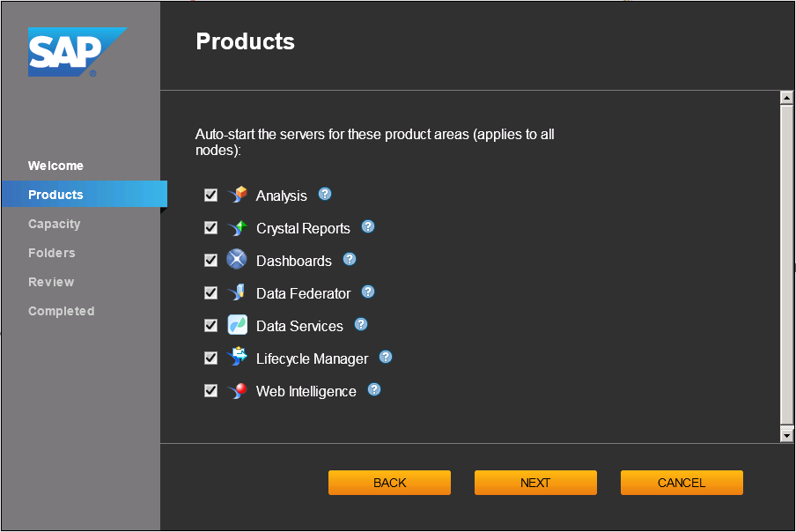Open help for Analysis
Image resolution: width=796 pixels, height=532 pixels.
click(x=325, y=194)
